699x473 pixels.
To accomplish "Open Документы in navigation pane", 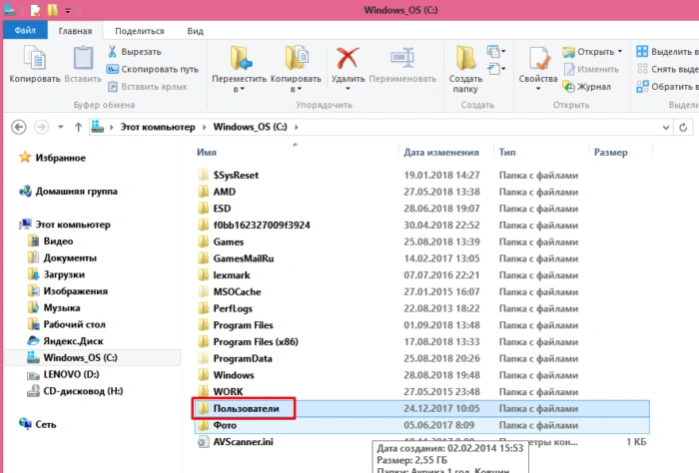I will 62,258.
